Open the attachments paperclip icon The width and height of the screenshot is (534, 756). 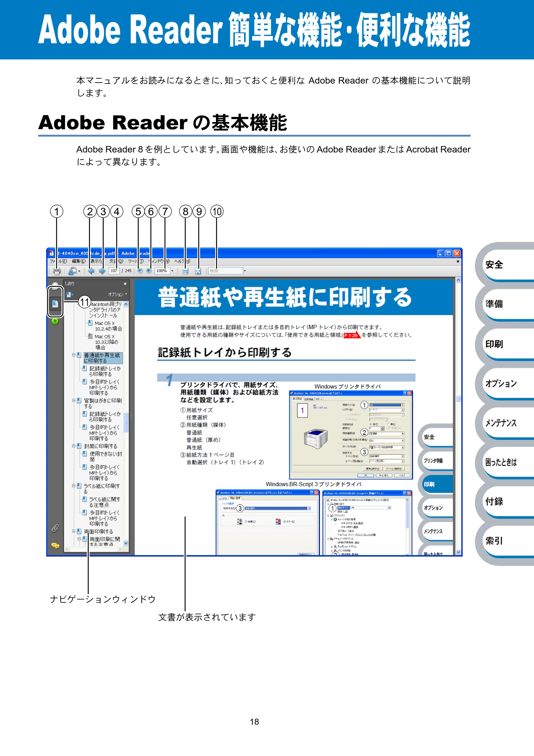[x=55, y=528]
